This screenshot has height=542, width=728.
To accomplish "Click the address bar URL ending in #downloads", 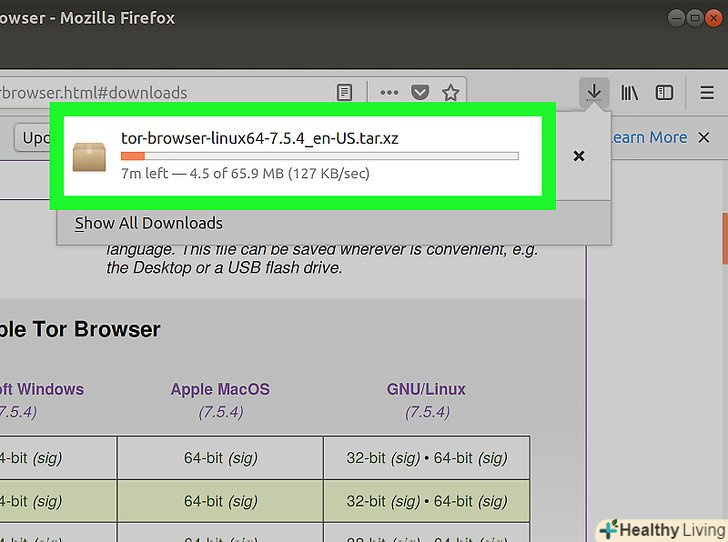I will pyautogui.click(x=93, y=92).
